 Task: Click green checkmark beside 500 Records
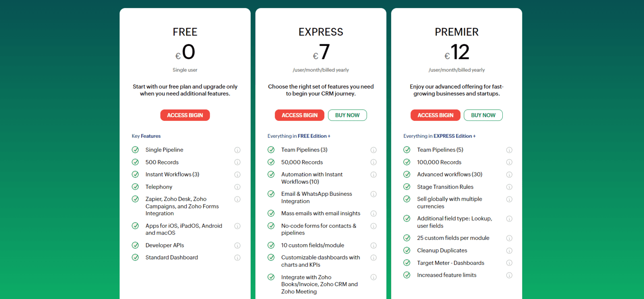(x=135, y=162)
